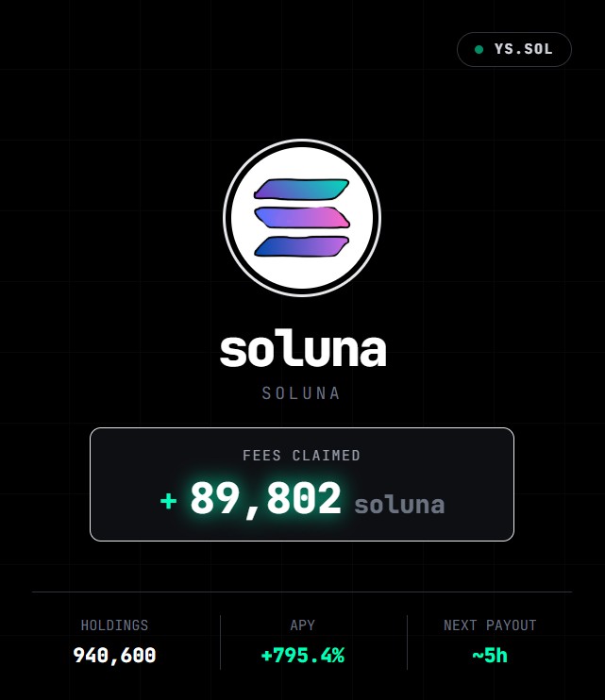Click the large "soluna" token name

pyautogui.click(x=303, y=349)
